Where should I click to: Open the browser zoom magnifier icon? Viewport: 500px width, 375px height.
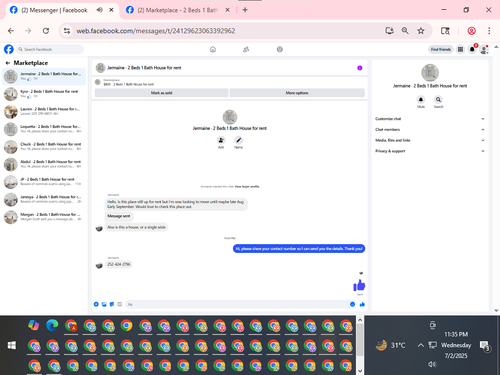pos(405,31)
